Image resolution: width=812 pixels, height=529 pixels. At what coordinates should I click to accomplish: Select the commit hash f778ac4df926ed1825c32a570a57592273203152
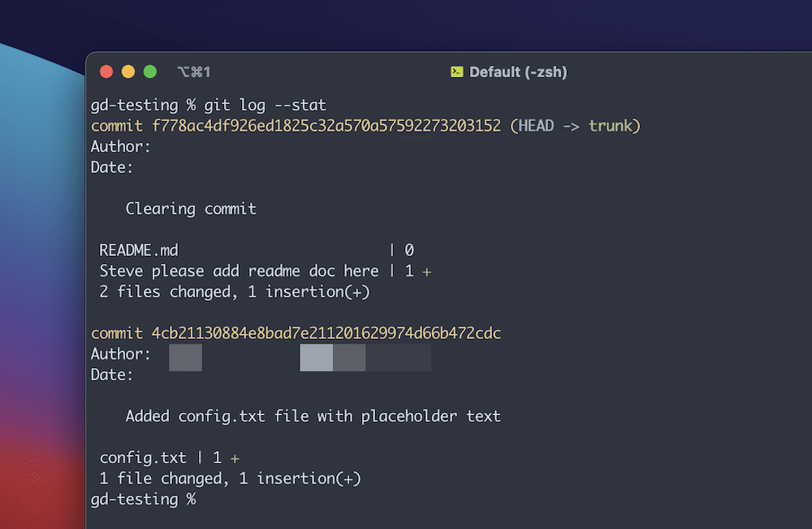coord(327,125)
